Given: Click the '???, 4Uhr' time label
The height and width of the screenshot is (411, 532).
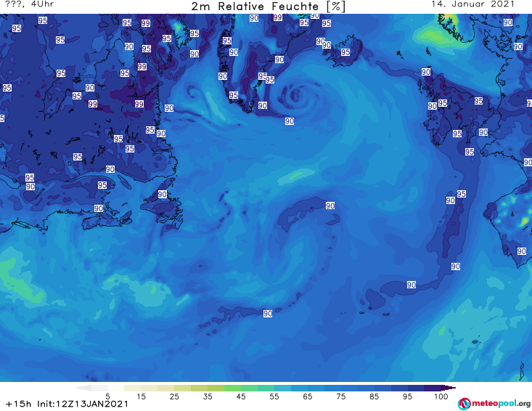Looking at the screenshot, I should 30,4.
